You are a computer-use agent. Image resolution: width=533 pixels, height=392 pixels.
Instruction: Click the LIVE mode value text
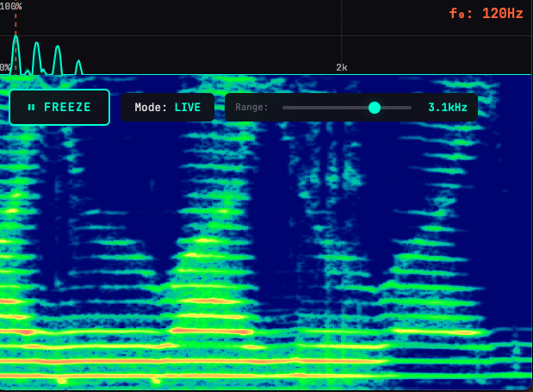[x=188, y=108]
